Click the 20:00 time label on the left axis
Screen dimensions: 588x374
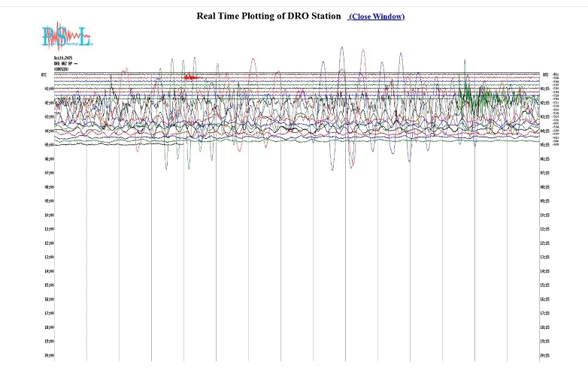[49, 355]
